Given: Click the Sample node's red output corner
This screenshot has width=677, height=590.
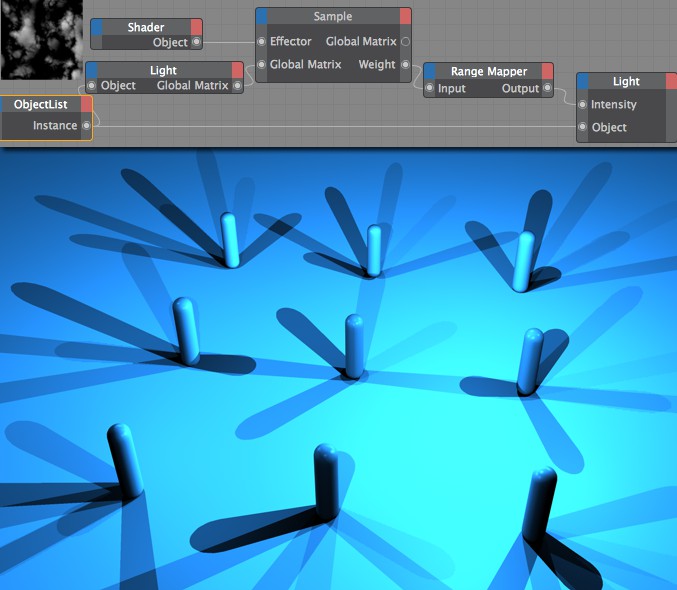Looking at the screenshot, I should tap(405, 16).
